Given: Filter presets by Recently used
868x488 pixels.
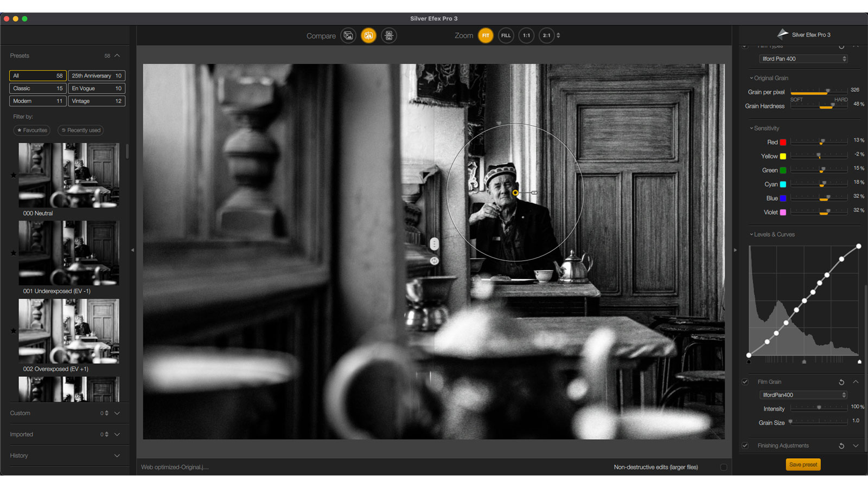Looking at the screenshot, I should point(81,130).
